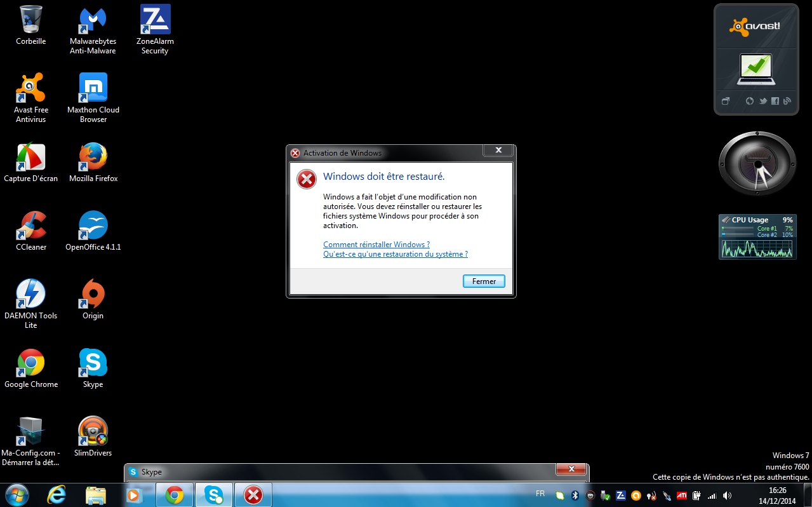The image size is (812, 507).
Task: Open Avast gadget RSS feed icon
Action: tap(787, 101)
